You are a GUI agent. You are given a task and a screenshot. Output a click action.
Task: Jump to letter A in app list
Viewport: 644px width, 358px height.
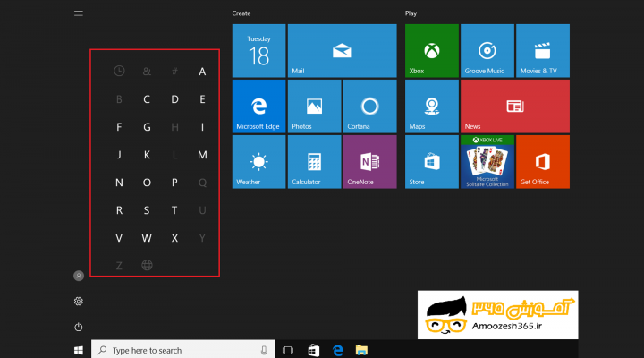coord(202,72)
